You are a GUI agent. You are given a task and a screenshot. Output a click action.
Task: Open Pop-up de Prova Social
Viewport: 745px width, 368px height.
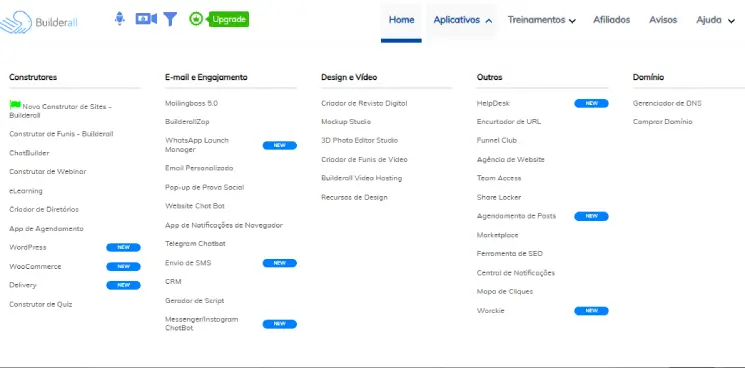[x=204, y=187]
